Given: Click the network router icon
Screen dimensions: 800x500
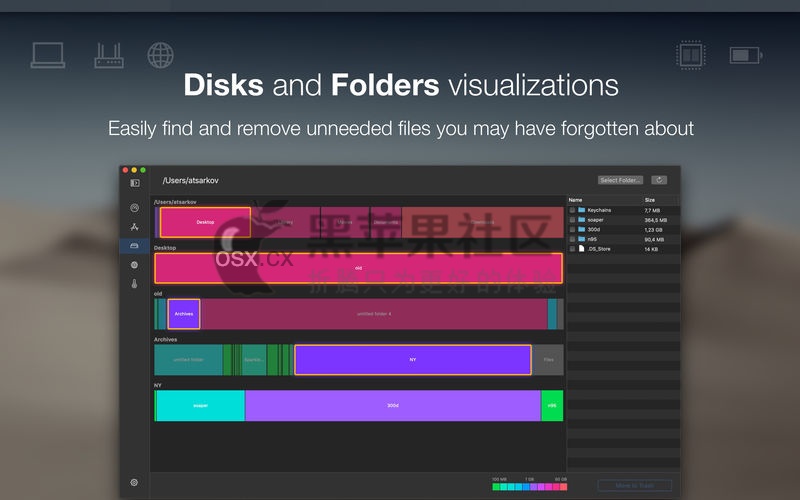Looking at the screenshot, I should point(109,56).
